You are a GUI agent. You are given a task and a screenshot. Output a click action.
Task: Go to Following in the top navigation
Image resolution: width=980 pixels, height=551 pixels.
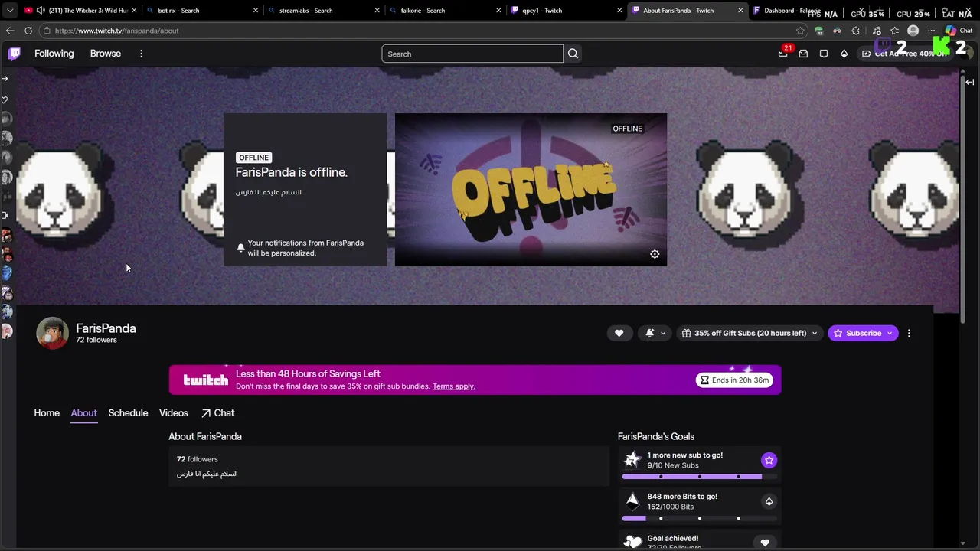coord(54,54)
